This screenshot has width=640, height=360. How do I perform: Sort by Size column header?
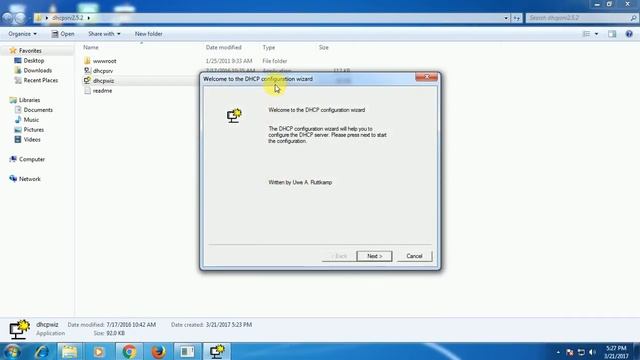(324, 47)
